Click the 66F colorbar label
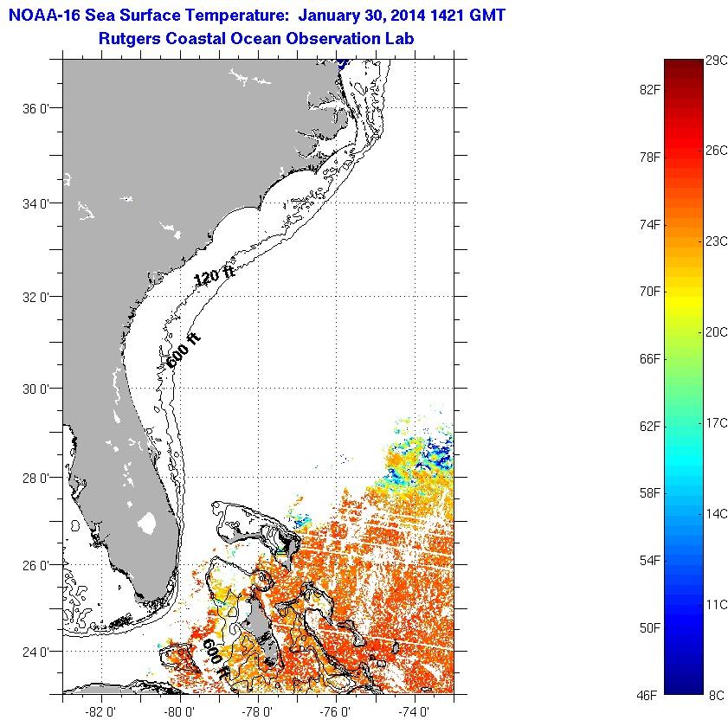The width and height of the screenshot is (728, 720). pos(649,359)
